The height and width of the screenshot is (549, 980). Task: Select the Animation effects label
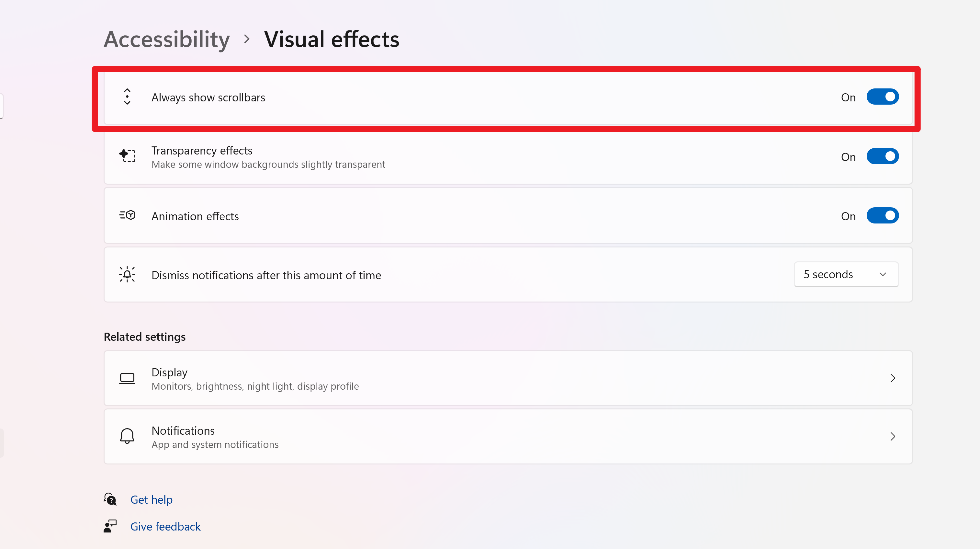pyautogui.click(x=195, y=216)
